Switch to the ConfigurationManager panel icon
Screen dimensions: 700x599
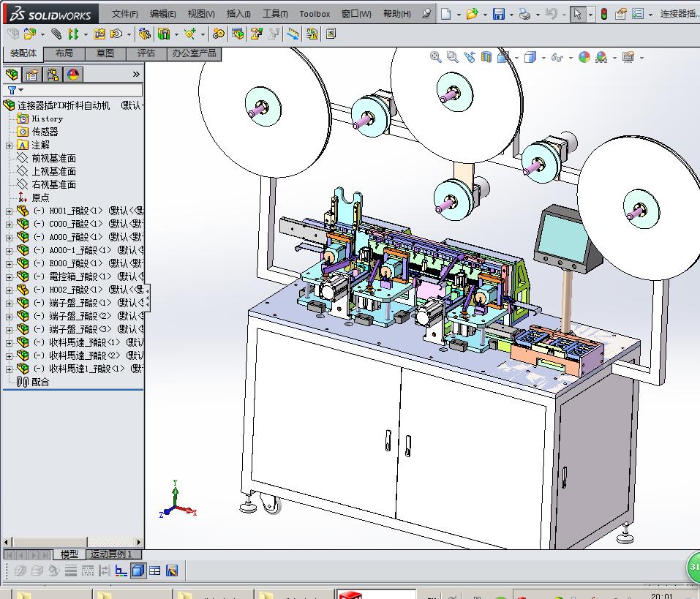click(53, 74)
